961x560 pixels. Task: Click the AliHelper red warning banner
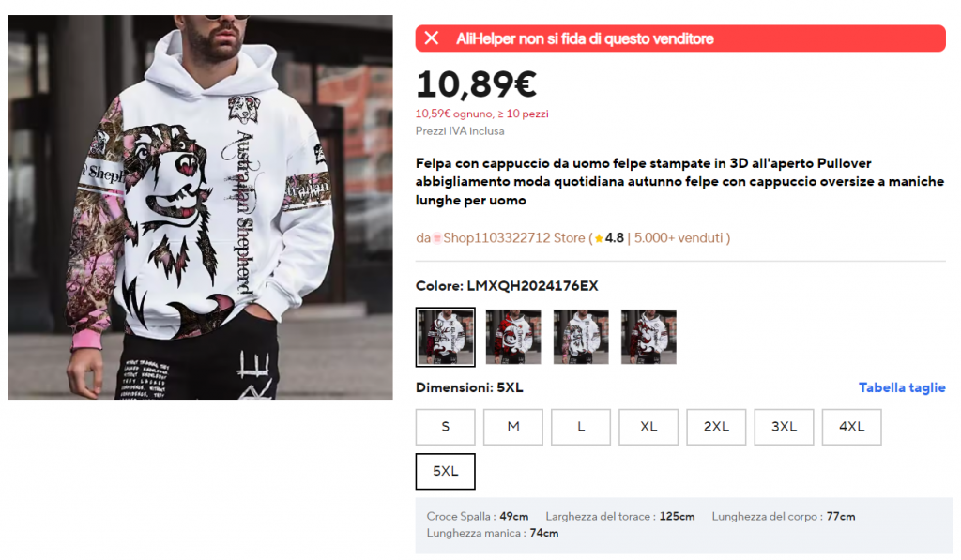pyautogui.click(x=680, y=38)
